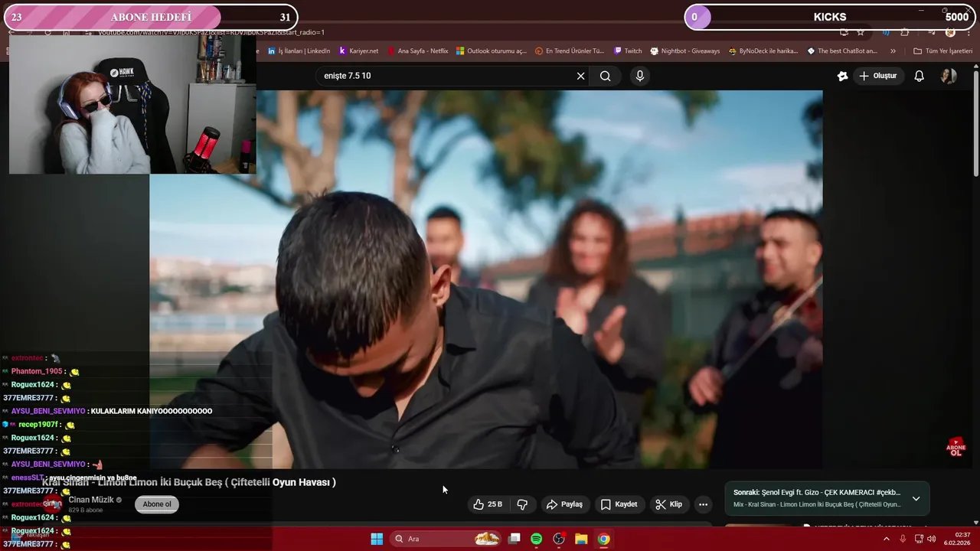Expand the bookmarks overflow chevron
980x551 pixels.
(893, 51)
